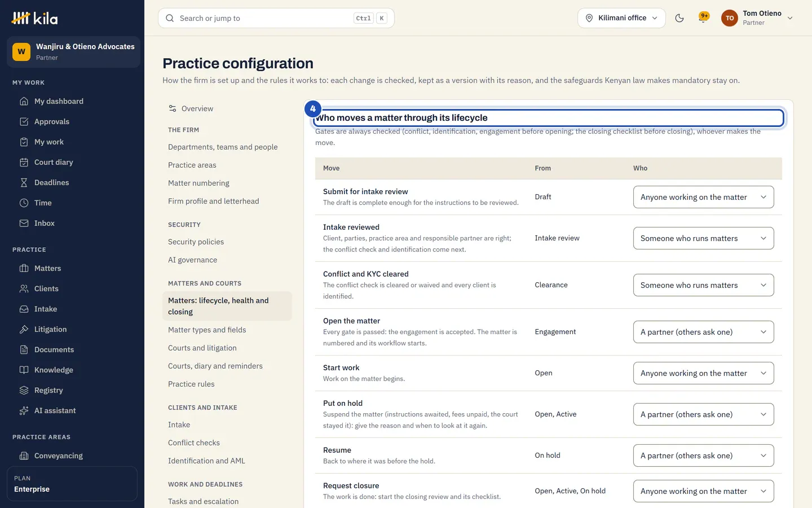Open notifications with 9+ badge
The image size is (812, 508).
click(703, 17)
